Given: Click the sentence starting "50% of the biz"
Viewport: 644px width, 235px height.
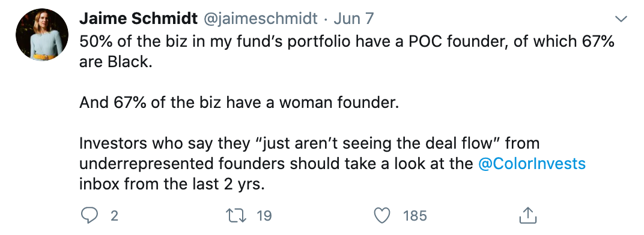Looking at the screenshot, I should tap(347, 52).
